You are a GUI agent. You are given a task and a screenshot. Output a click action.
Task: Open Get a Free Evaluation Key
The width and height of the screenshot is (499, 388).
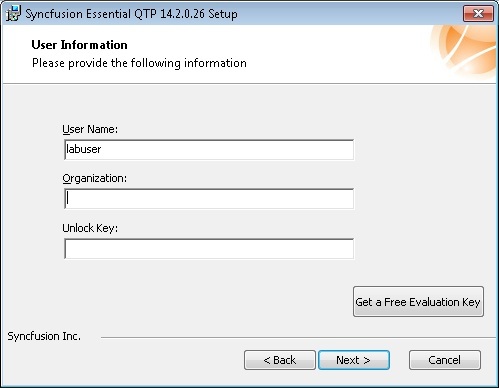tap(418, 302)
